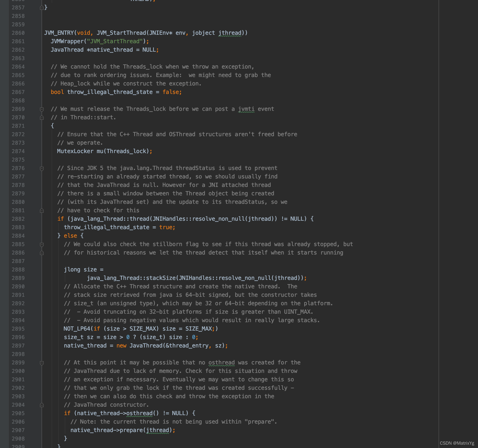
Task: Click the NOT_LP64 macro name
Action: click(x=77, y=329)
